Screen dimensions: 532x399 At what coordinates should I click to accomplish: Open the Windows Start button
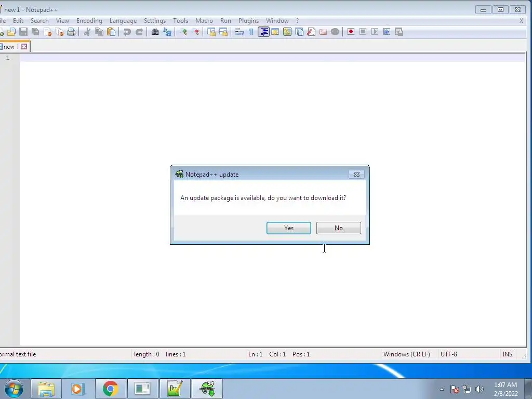[x=14, y=389]
